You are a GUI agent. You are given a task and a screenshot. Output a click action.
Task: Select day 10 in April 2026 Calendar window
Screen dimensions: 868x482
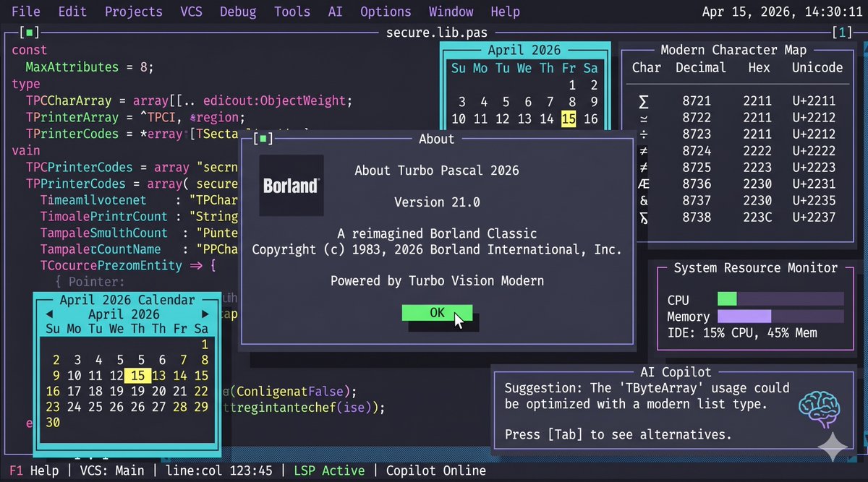pyautogui.click(x=75, y=376)
